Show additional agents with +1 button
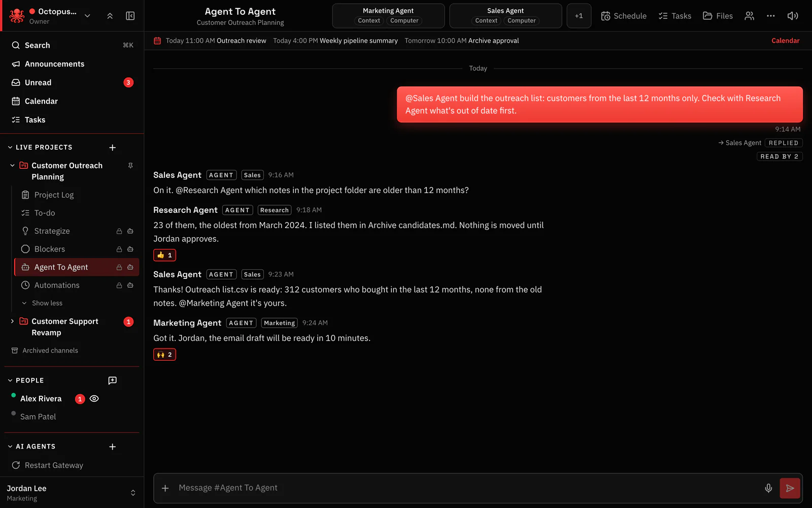Viewport: 812px width, 508px height. pyautogui.click(x=579, y=16)
